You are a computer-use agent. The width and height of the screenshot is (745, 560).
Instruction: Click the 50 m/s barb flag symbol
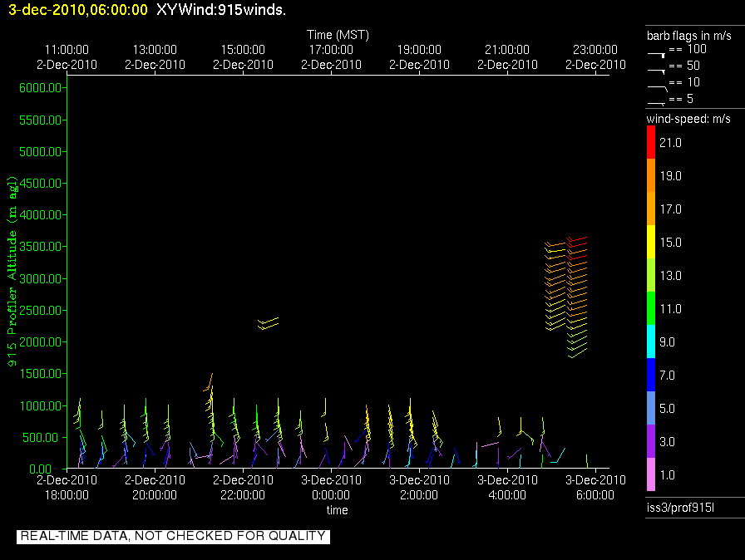click(656, 71)
